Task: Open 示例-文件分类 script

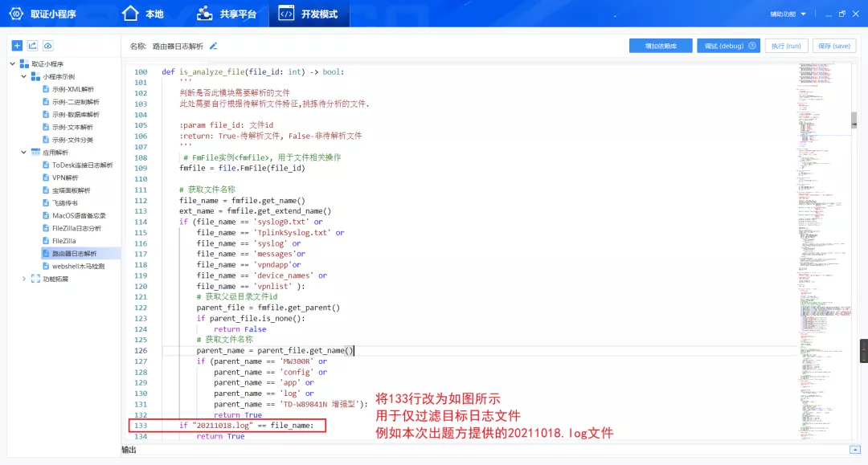Action: 72,140
